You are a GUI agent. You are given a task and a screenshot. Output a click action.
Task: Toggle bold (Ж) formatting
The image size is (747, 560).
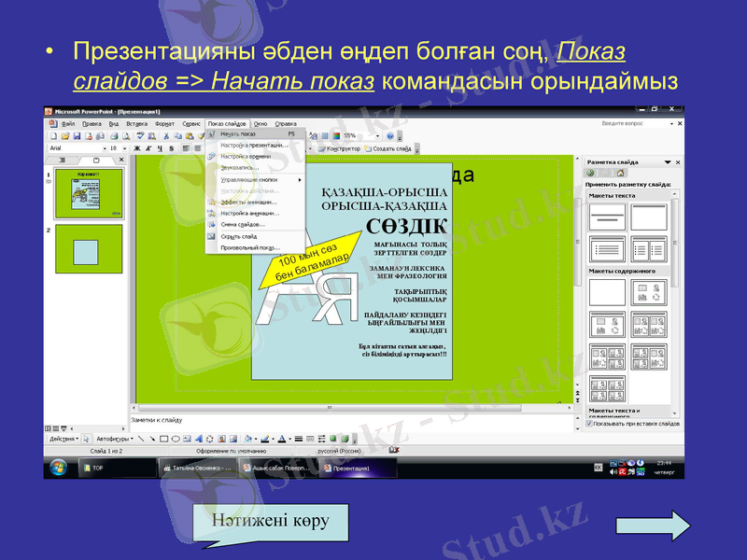pyautogui.click(x=134, y=147)
